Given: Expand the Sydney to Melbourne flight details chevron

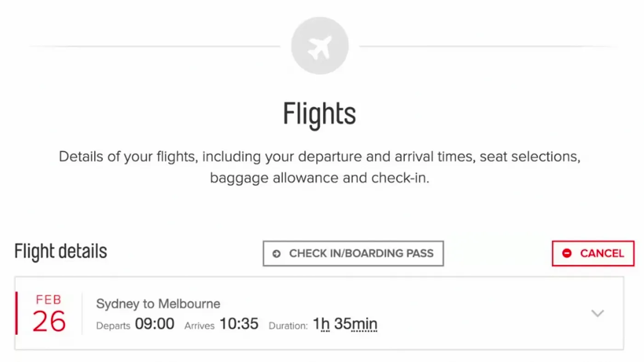Looking at the screenshot, I should 598,313.
